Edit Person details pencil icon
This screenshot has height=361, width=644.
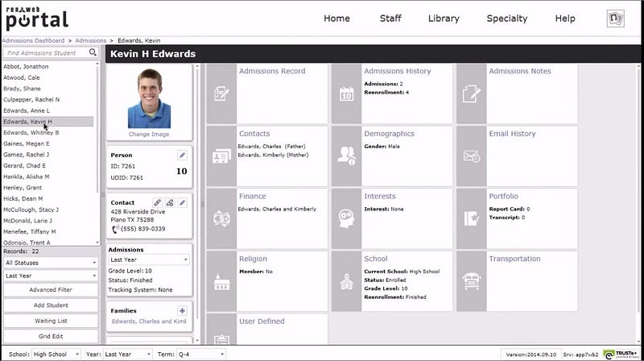[182, 155]
